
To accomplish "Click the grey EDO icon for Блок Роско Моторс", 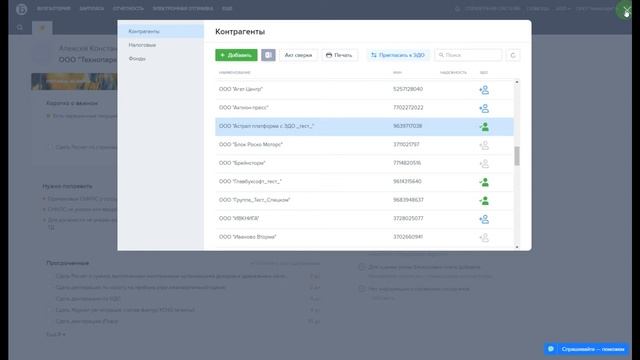I will (x=484, y=145).
